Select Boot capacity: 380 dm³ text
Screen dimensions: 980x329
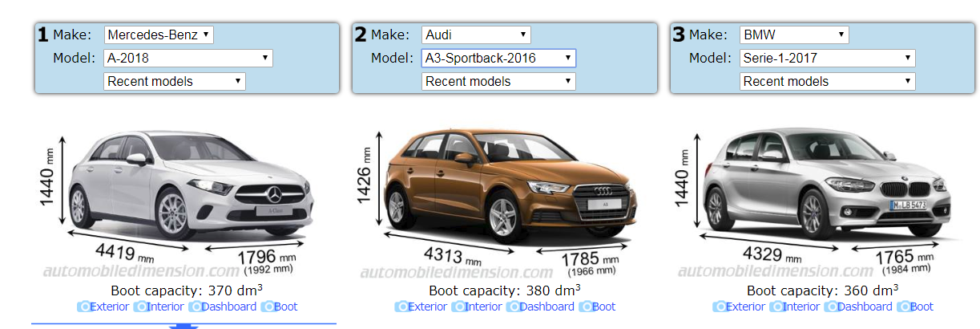point(505,290)
